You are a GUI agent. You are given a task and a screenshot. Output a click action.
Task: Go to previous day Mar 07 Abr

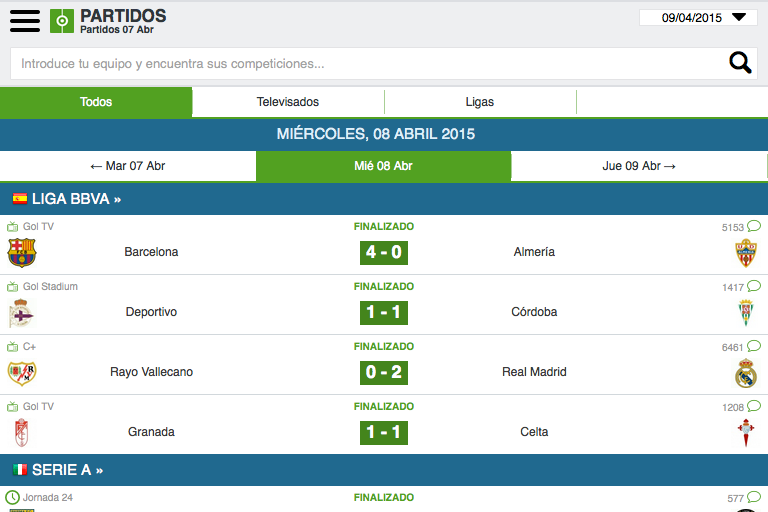pos(128,166)
